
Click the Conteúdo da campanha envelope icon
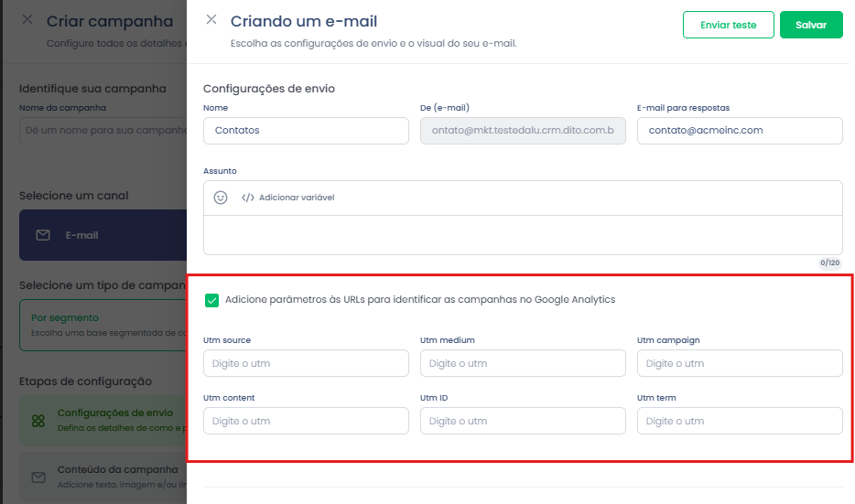tap(38, 477)
